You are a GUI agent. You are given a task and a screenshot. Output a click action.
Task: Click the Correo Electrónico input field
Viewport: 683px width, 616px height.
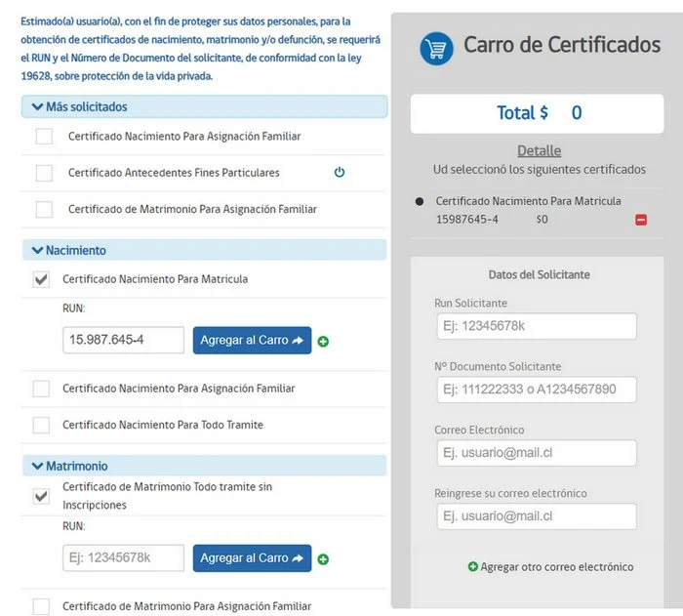click(x=535, y=453)
